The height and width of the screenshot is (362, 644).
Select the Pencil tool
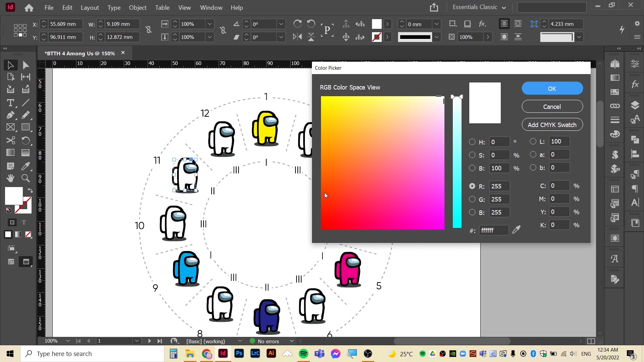click(26, 115)
